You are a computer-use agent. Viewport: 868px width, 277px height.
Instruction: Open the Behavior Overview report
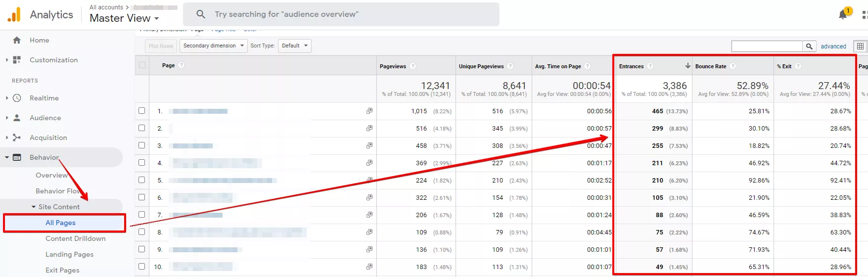pyautogui.click(x=52, y=175)
